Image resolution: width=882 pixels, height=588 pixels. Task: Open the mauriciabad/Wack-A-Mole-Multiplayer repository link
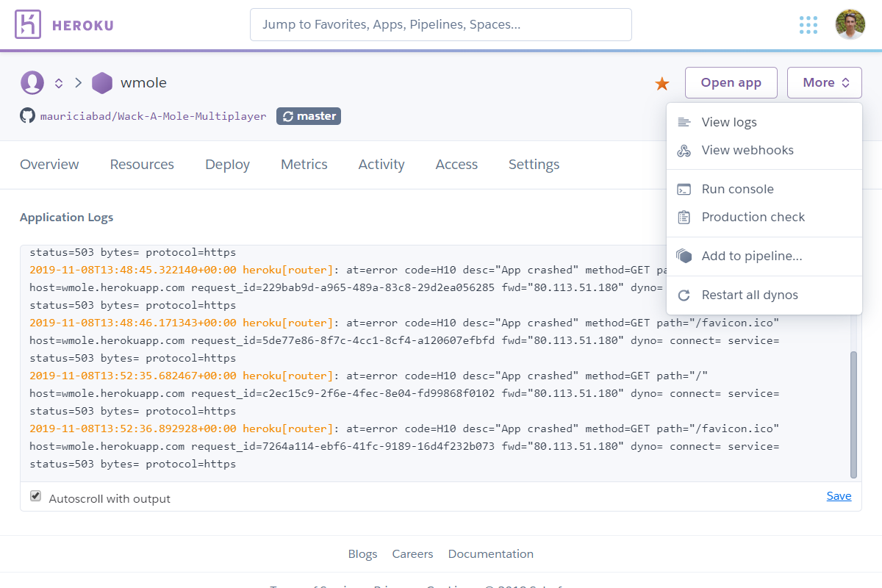153,116
